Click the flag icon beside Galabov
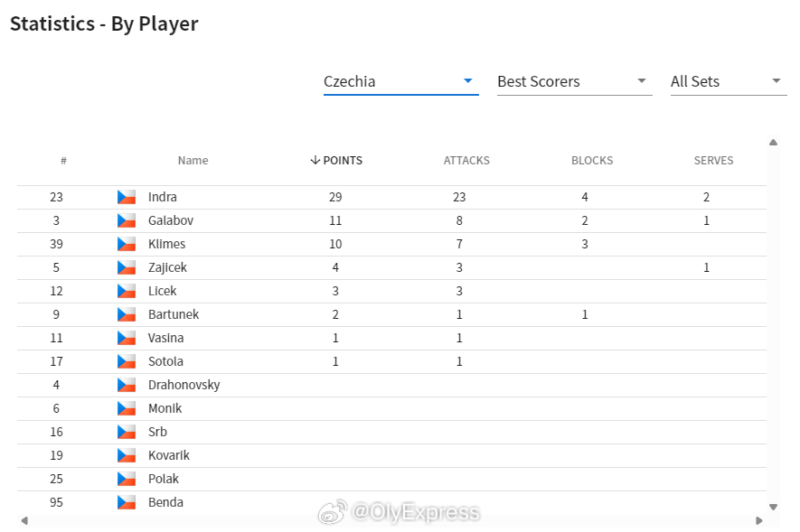This screenshot has width=800, height=532. coord(127,220)
